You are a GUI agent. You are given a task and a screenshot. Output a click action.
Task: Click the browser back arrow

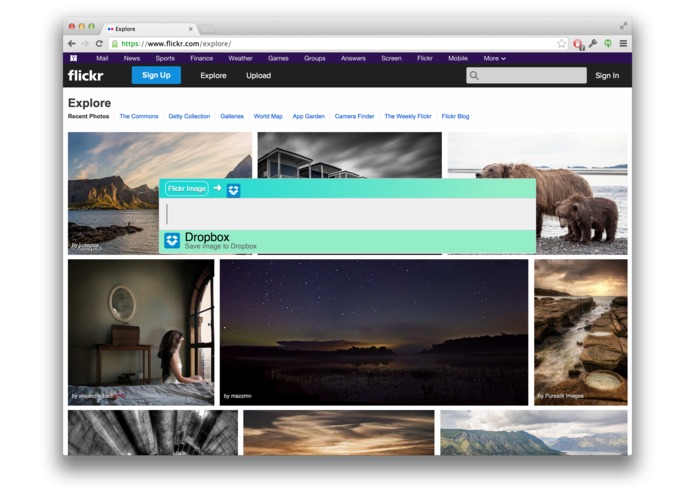click(x=72, y=43)
